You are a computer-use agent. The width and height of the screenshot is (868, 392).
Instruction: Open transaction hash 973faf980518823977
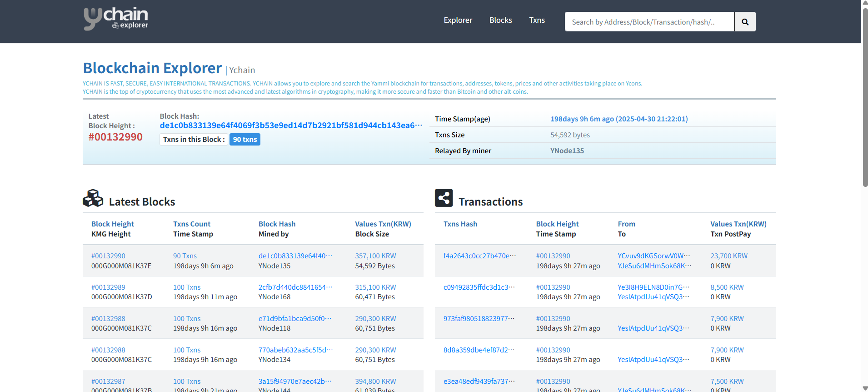479,319
